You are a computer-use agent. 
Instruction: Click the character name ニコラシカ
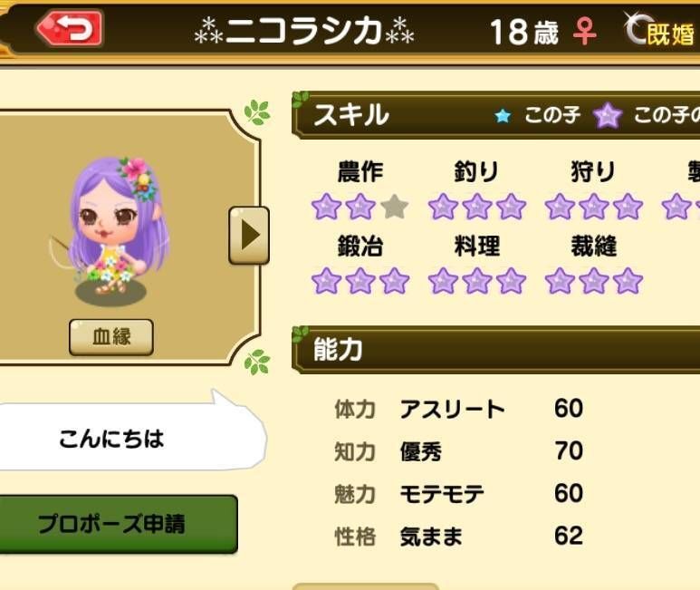(x=304, y=31)
